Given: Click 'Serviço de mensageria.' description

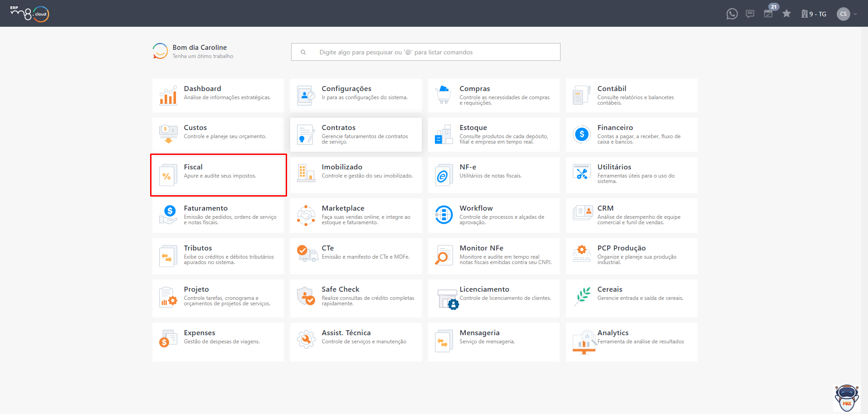Looking at the screenshot, I should point(487,342).
